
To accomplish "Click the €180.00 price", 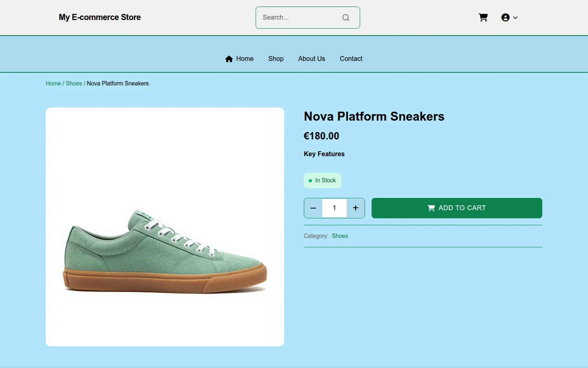I will 321,136.
